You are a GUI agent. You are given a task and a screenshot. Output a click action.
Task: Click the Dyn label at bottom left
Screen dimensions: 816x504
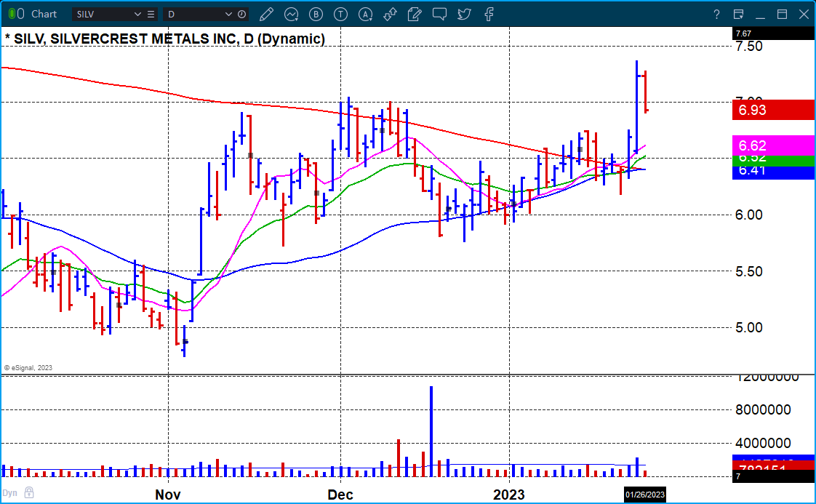(10, 493)
